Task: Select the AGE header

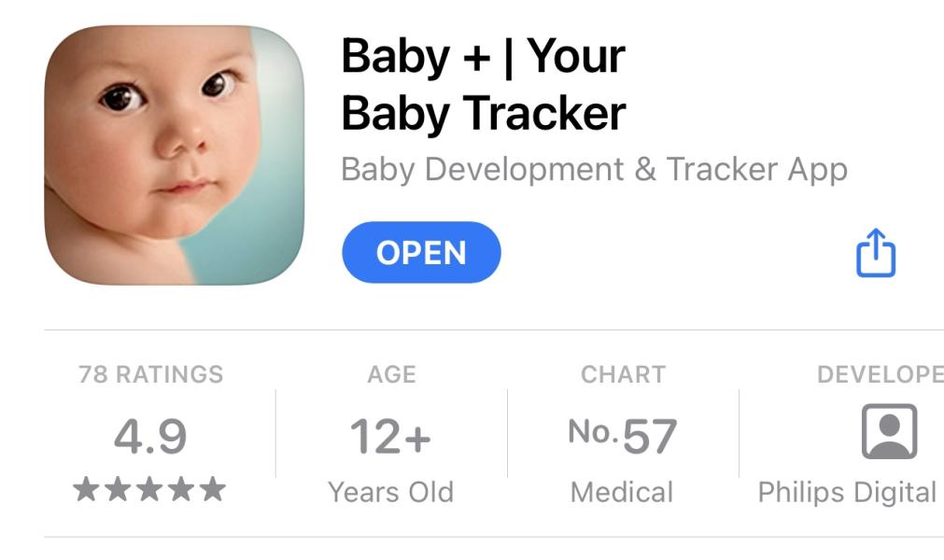Action: 391,374
